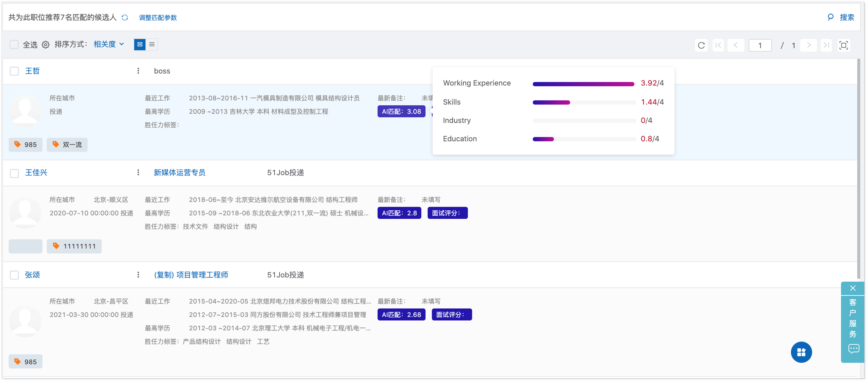
Task: Open column settings gear icon
Action: pyautogui.click(x=46, y=44)
